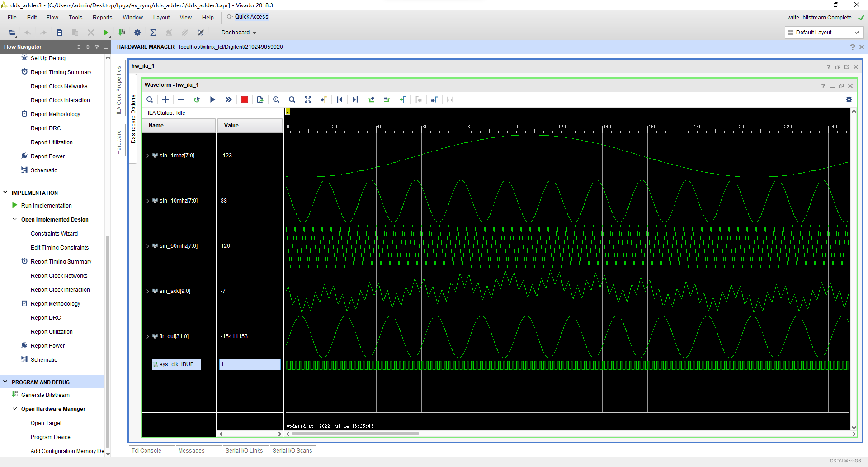Viewport: 868px width, 467px height.
Task: Open the Layout menu
Action: pyautogui.click(x=161, y=18)
